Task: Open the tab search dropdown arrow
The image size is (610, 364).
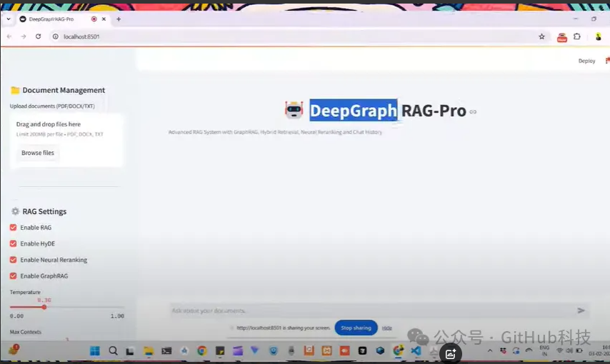Action: pyautogui.click(x=8, y=19)
